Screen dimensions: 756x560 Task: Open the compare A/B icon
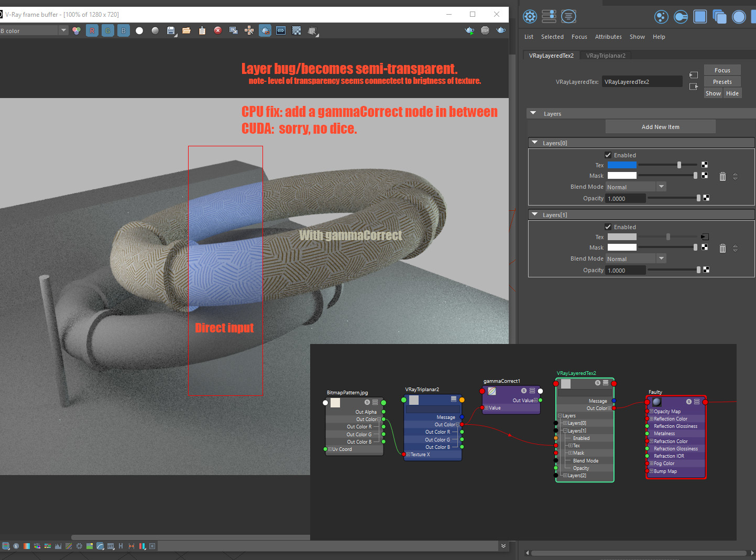point(281,31)
